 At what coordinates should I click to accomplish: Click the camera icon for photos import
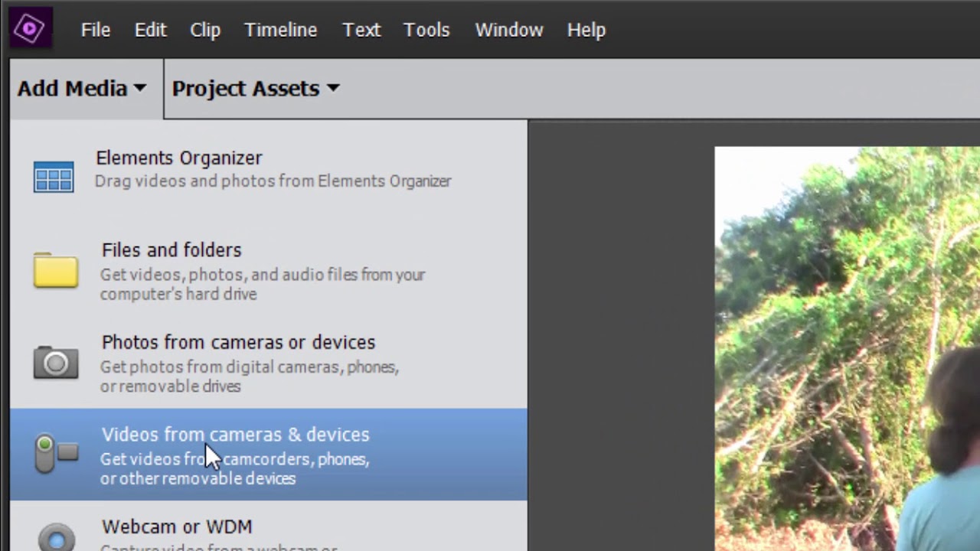pyautogui.click(x=55, y=362)
